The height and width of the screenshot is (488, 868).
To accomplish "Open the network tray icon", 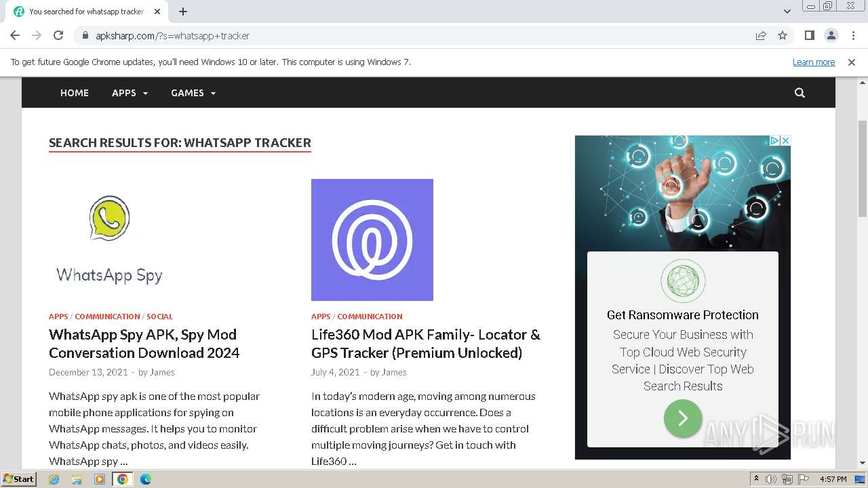I will pos(787,479).
